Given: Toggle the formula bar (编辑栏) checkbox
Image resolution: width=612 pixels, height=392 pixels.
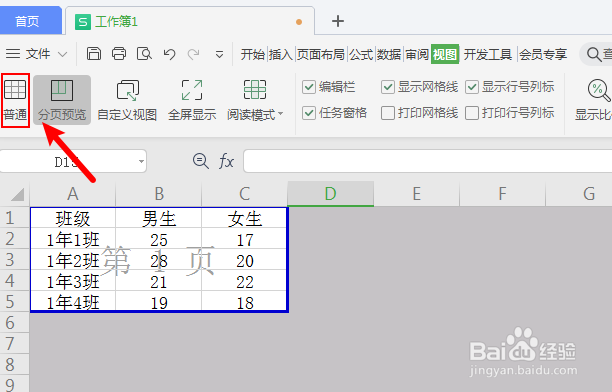Looking at the screenshot, I should tap(309, 87).
